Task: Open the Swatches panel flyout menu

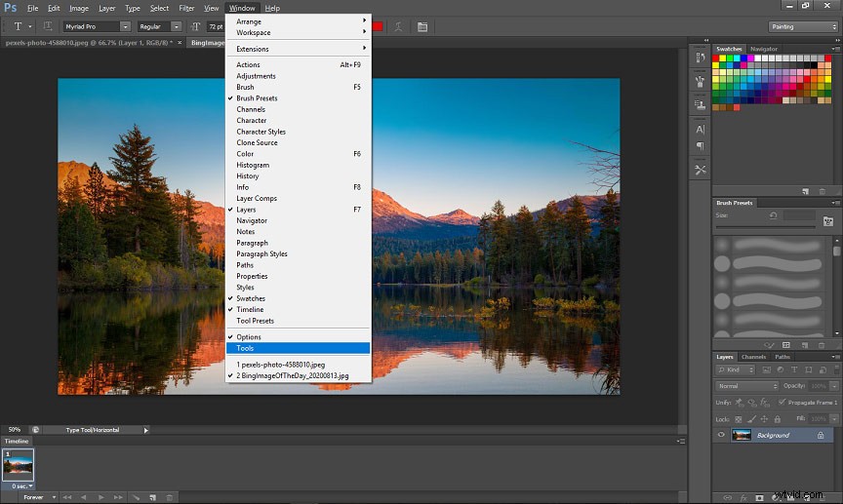Action: click(835, 49)
